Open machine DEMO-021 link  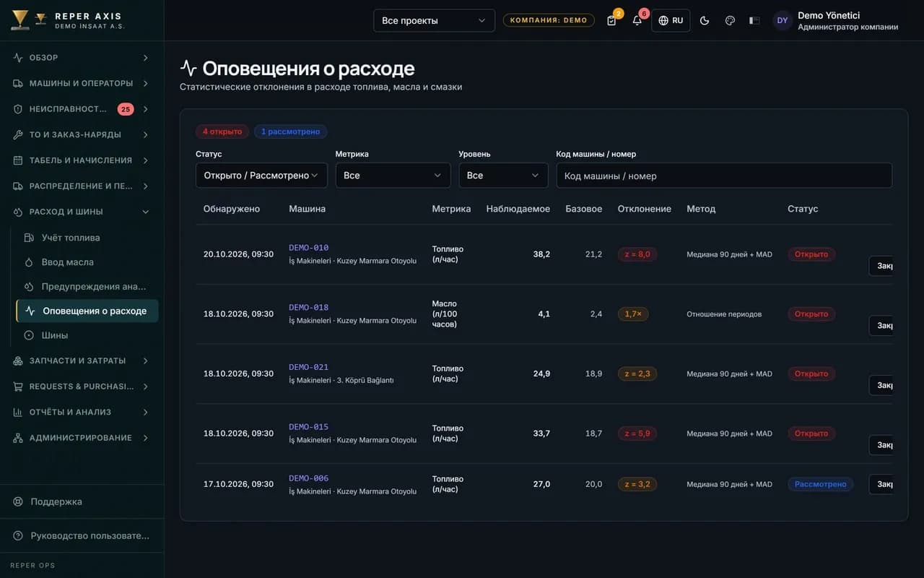pos(308,367)
